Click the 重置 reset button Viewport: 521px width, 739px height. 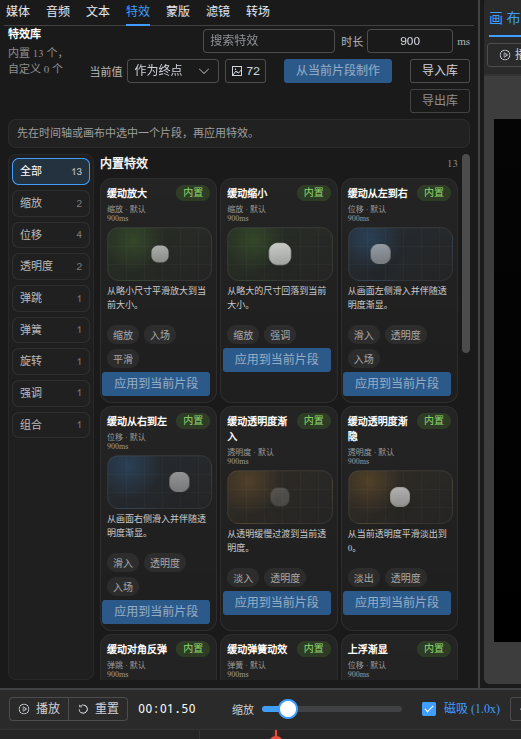tap(98, 708)
